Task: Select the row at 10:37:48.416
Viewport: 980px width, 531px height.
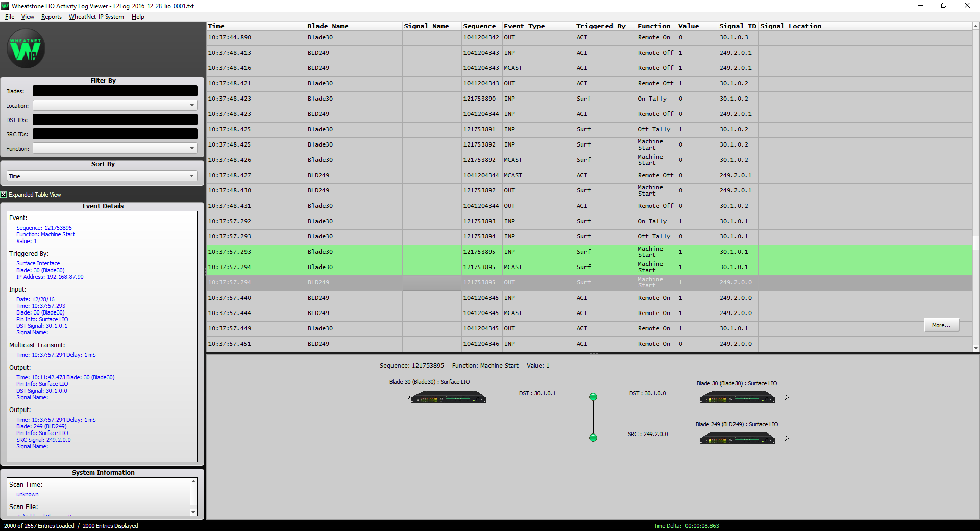Action: click(x=589, y=68)
